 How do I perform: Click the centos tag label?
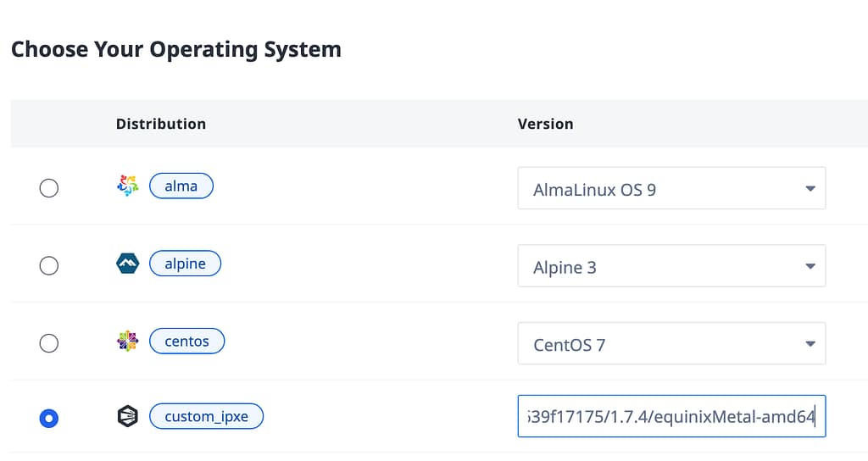[x=186, y=342]
